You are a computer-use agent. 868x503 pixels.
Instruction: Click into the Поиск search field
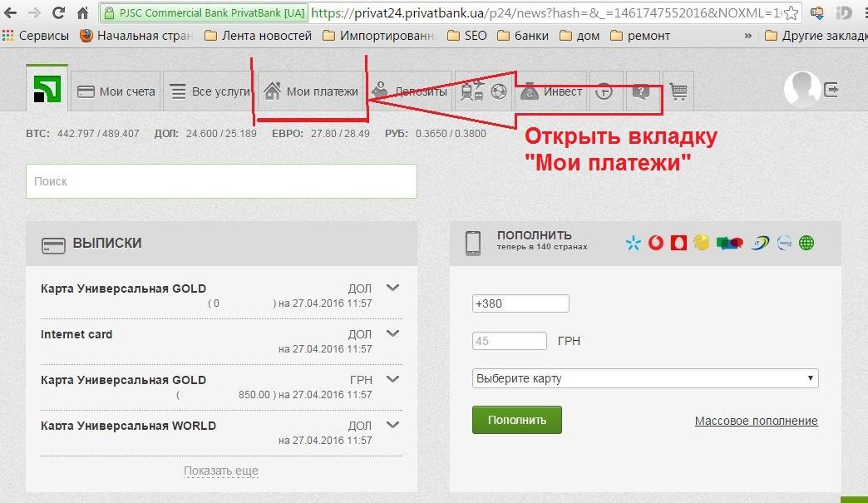[x=220, y=181]
